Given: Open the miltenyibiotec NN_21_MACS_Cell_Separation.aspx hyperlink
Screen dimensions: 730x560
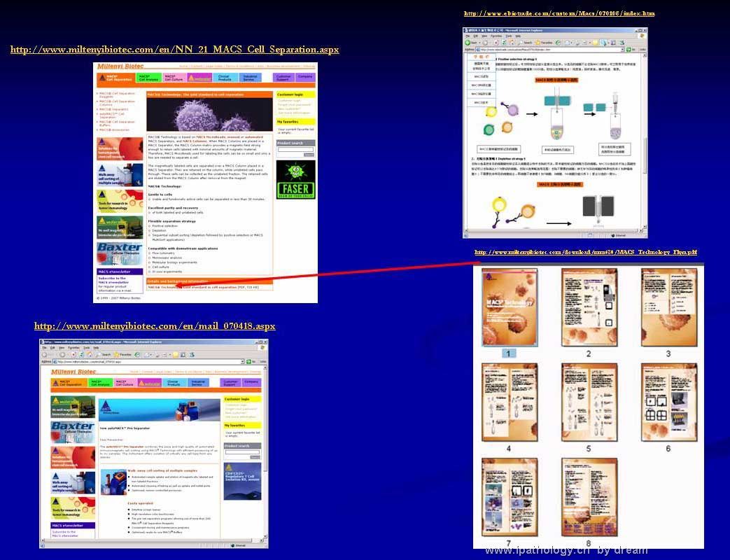Looking at the screenshot, I should [174, 49].
